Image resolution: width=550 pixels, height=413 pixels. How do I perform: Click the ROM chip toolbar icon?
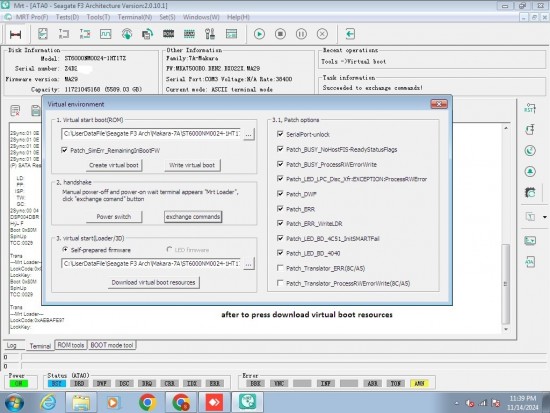(x=168, y=34)
